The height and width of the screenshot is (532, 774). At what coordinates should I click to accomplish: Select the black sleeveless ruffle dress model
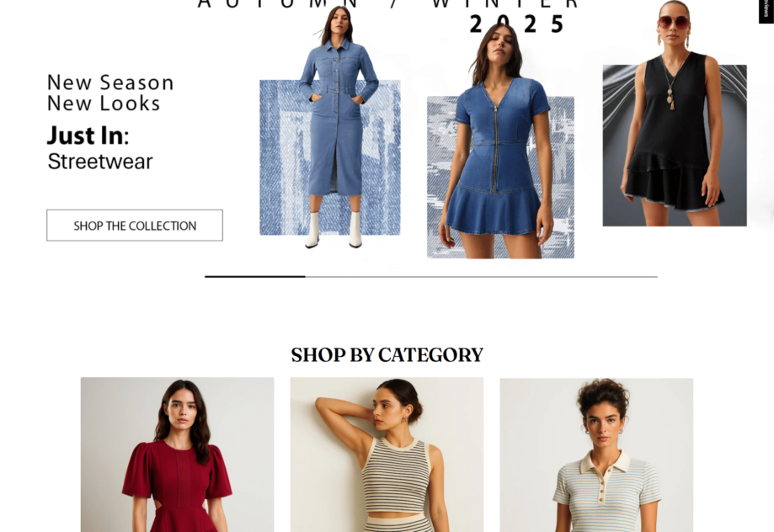tap(674, 114)
